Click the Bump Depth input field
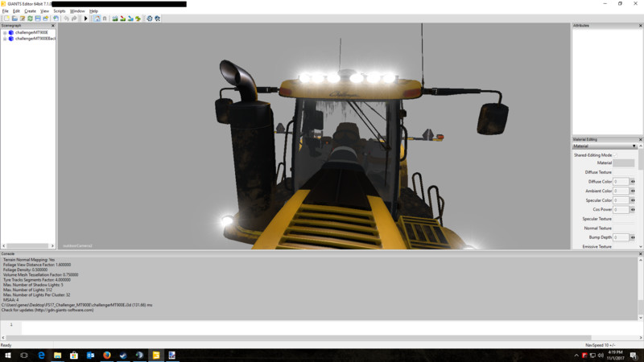 coord(621,237)
